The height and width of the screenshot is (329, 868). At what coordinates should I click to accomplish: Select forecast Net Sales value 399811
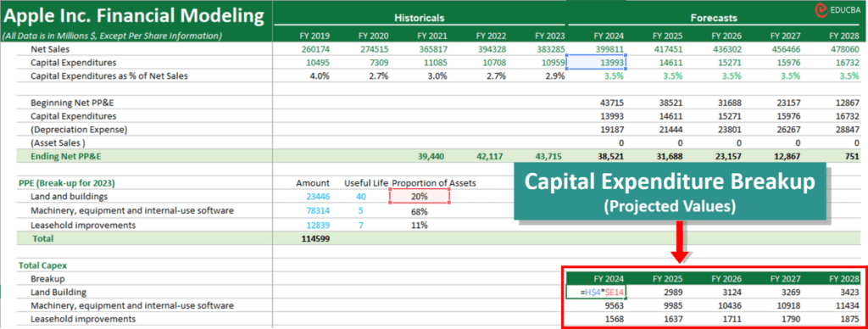tap(609, 49)
